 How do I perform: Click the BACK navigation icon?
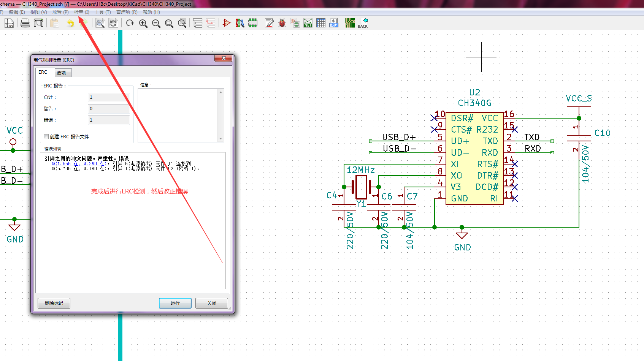(363, 23)
